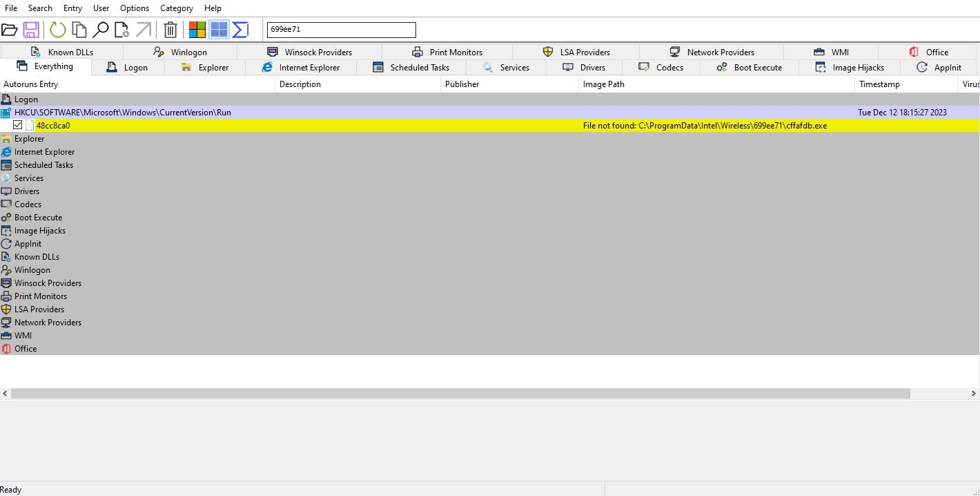Select the Winsock Providers row in list
Screen dimensions: 980x496
pos(489,283)
